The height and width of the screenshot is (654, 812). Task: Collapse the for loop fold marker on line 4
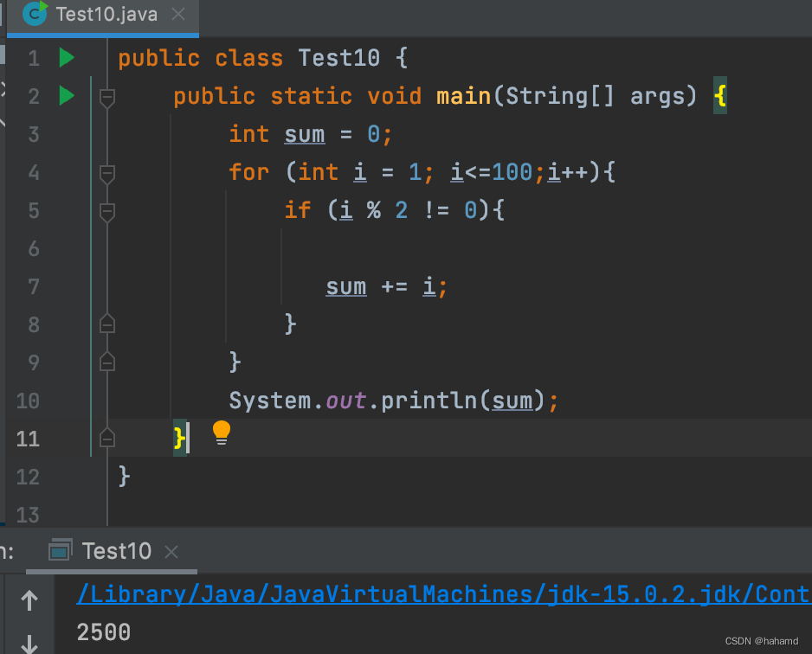tap(107, 173)
